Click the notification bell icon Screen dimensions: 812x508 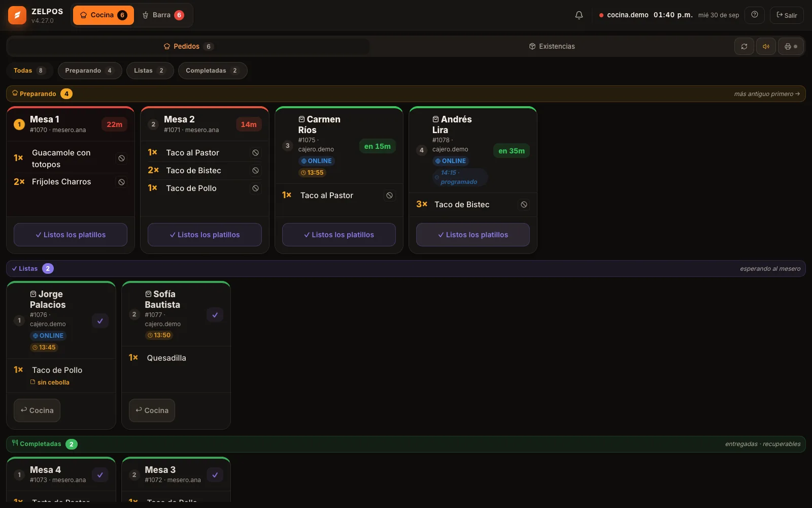tap(579, 15)
